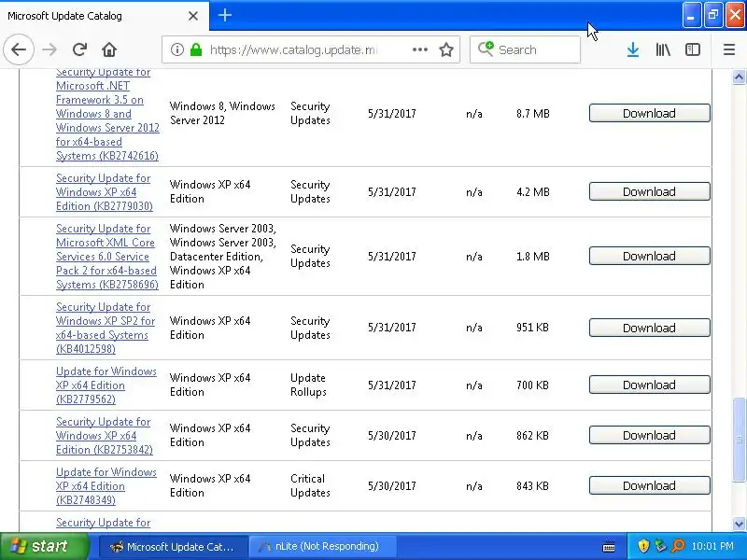Reload the current page
Screen dimensions: 747x560
pos(79,49)
